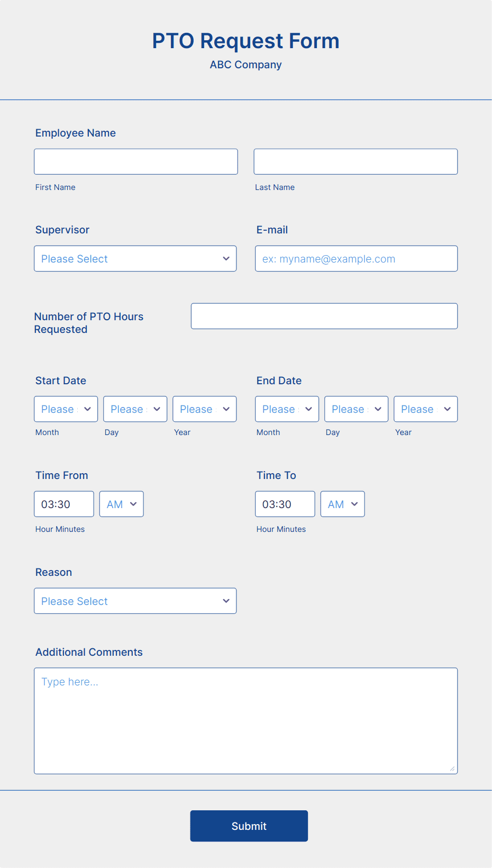Grab the textarea resize handle corner
The width and height of the screenshot is (492, 868).
click(452, 768)
